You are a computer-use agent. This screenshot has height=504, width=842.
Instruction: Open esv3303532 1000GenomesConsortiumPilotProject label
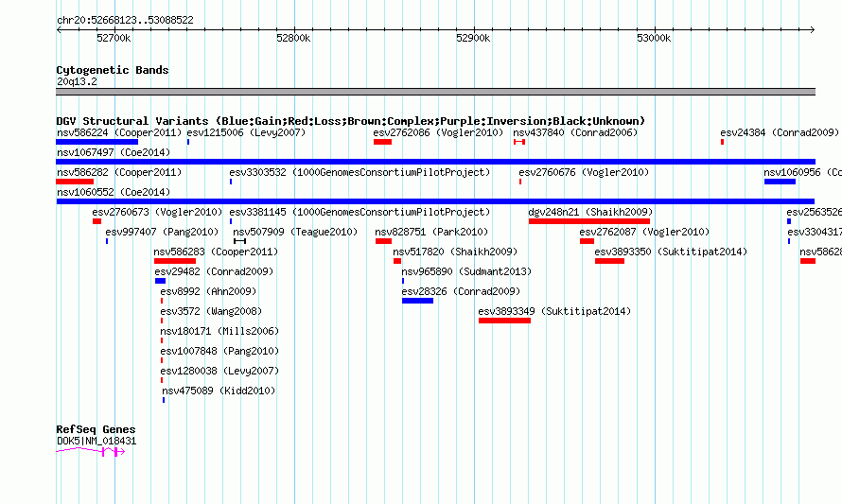tap(360, 172)
